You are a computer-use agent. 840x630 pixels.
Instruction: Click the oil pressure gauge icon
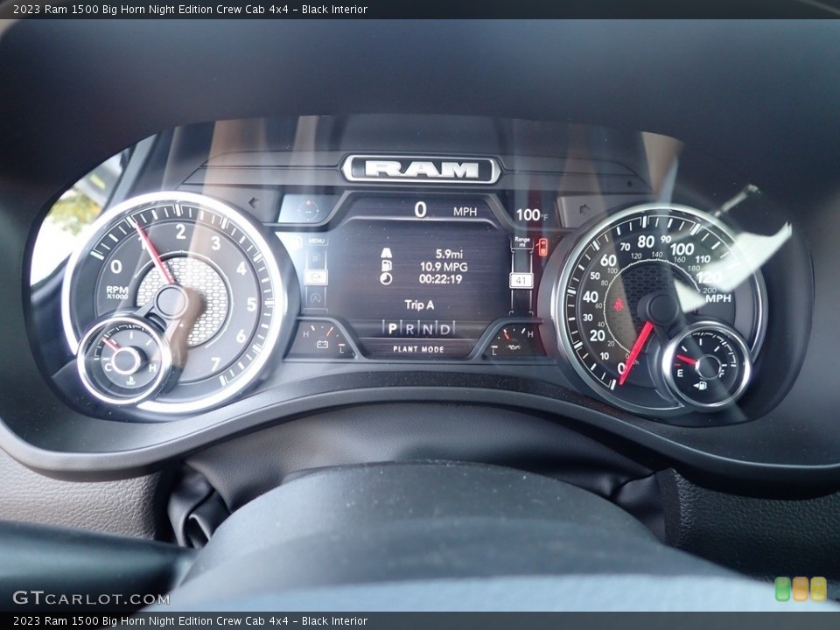coord(514,349)
